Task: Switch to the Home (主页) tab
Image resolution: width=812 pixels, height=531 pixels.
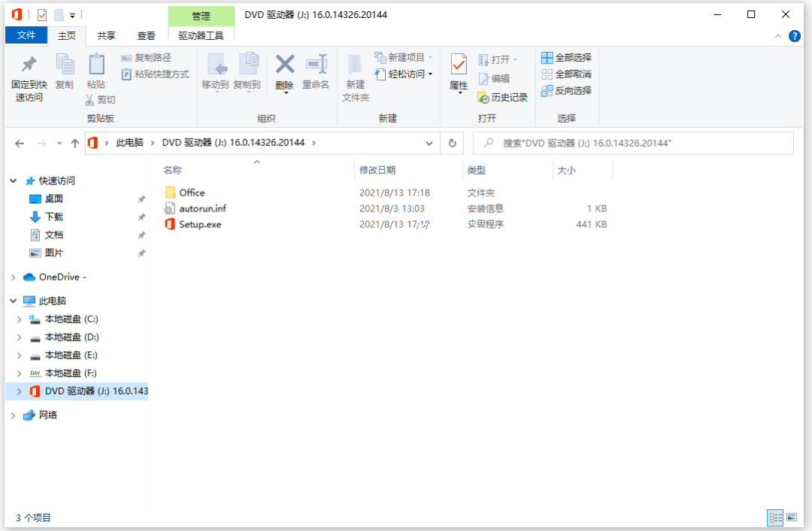Action: (66, 35)
